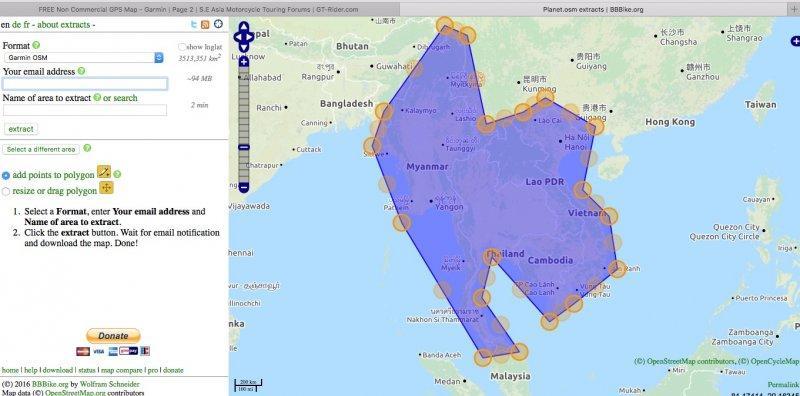Click the add points polygon pencil icon
The image size is (800, 396).
pos(104,172)
